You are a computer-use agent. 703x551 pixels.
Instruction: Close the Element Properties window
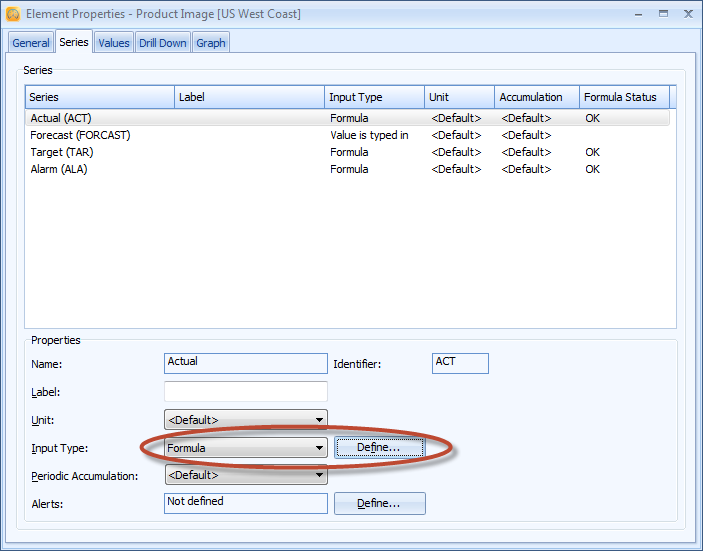point(686,14)
